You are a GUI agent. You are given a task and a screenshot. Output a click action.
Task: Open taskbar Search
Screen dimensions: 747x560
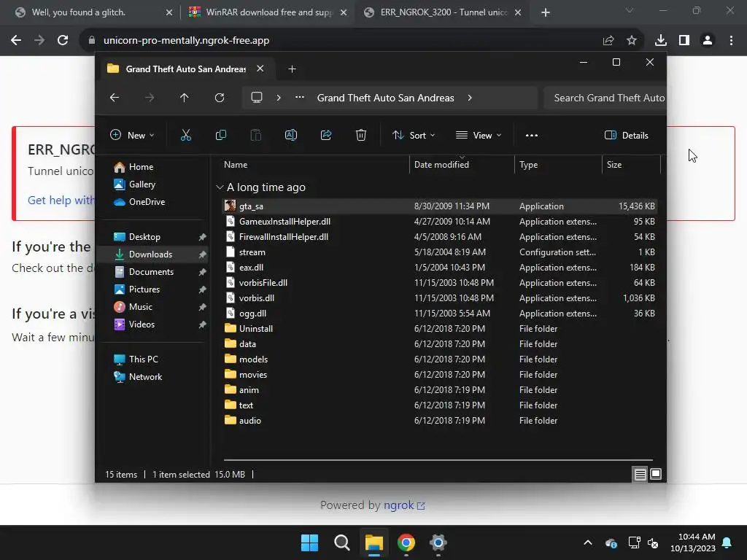point(342,542)
